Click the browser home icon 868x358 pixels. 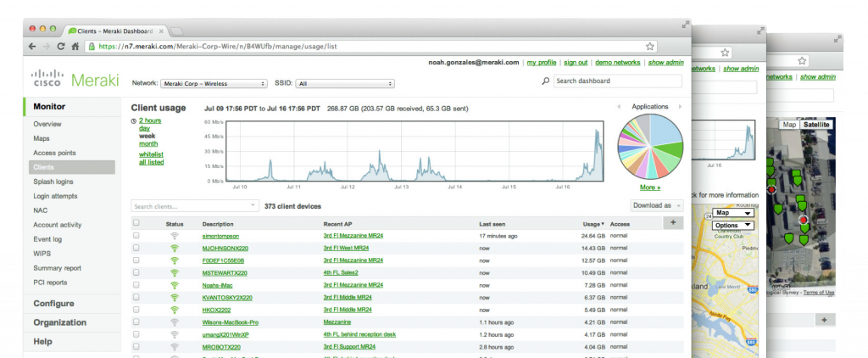(75, 47)
